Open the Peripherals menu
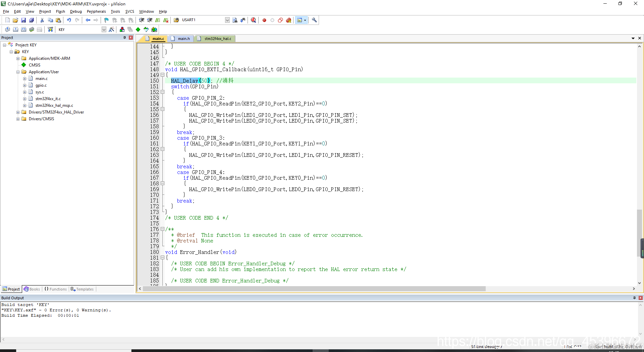The width and height of the screenshot is (644, 352). [x=96, y=11]
